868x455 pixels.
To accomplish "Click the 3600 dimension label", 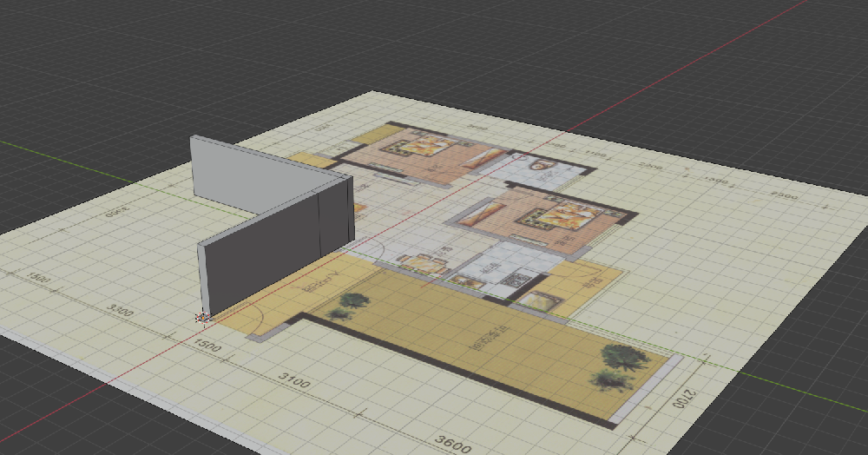I will (x=453, y=445).
